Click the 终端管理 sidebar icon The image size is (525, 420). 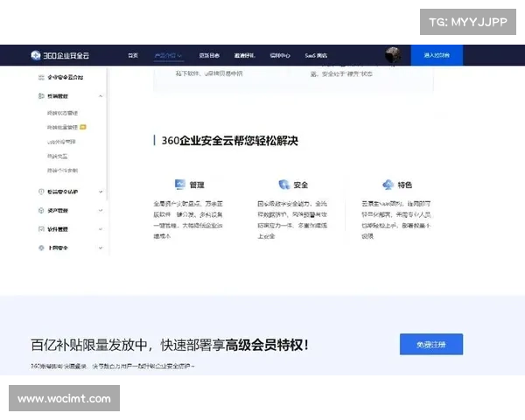[x=41, y=96]
